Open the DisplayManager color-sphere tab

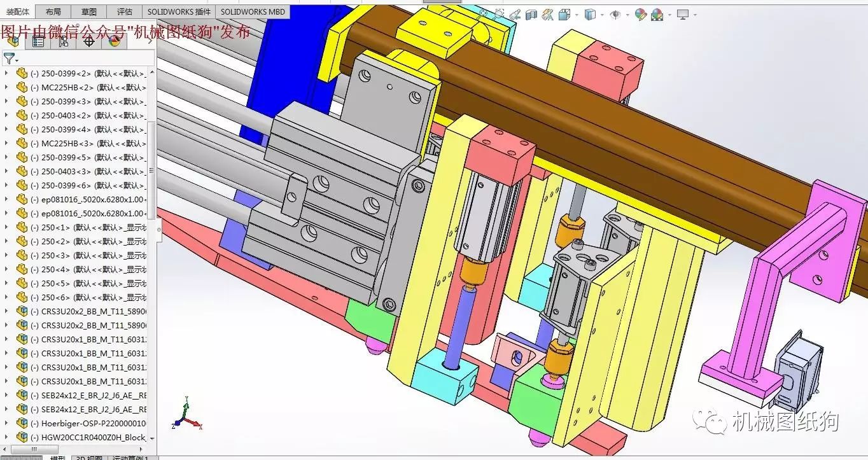(115, 42)
